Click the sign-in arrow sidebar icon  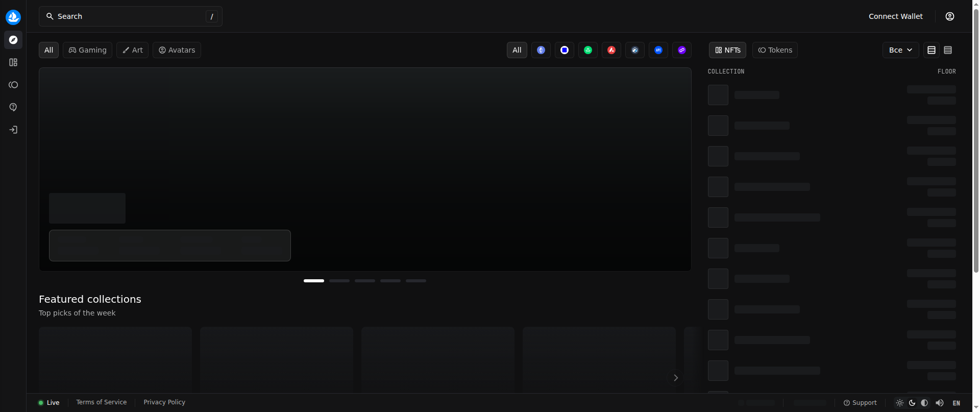[13, 130]
